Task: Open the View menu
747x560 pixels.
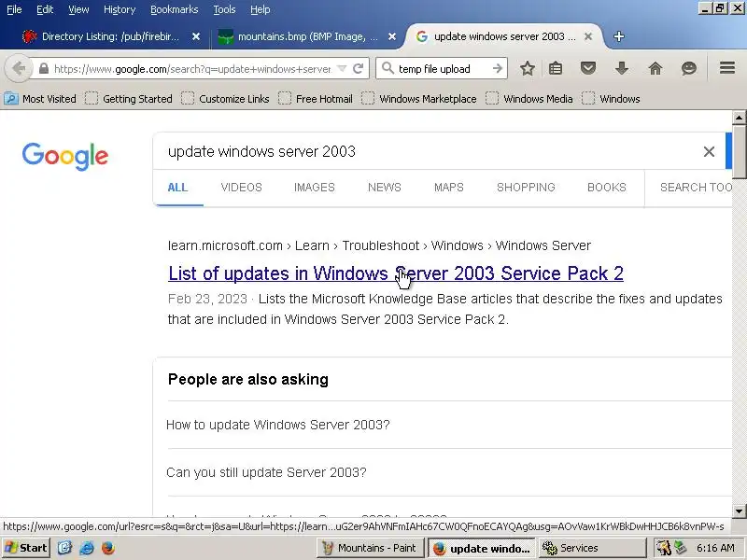Action: pos(78,9)
